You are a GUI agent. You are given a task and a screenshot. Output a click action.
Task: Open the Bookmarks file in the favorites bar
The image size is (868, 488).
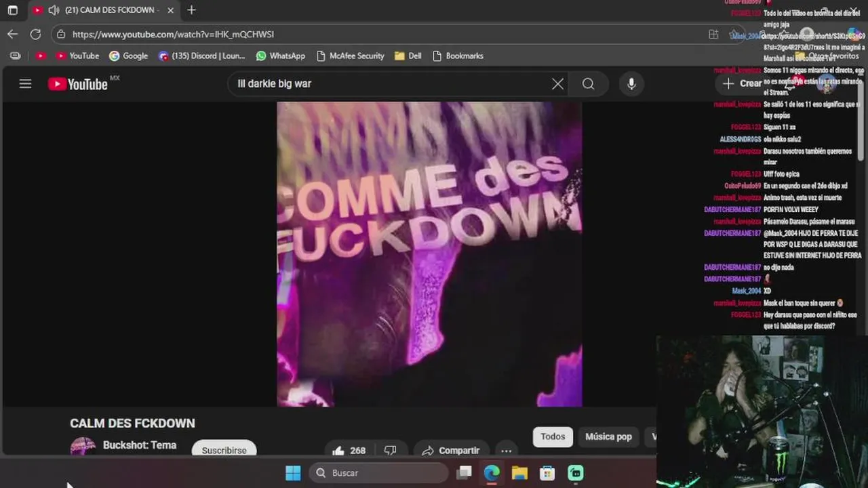[x=458, y=56]
